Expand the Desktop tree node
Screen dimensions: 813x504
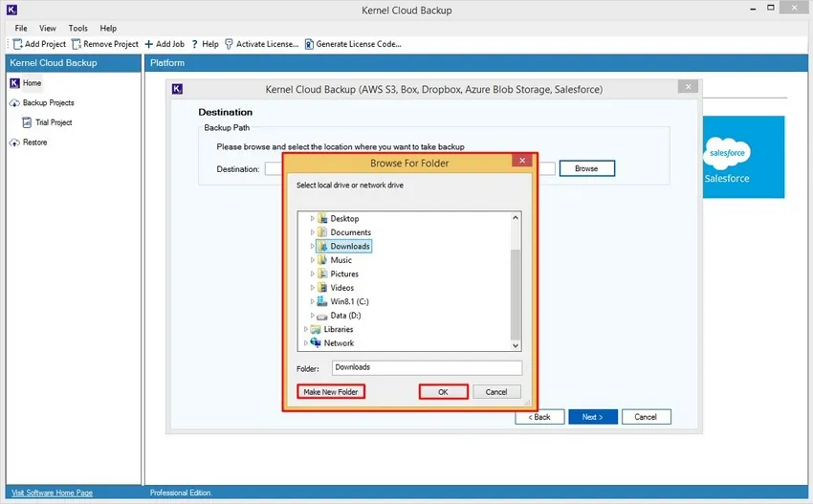tap(312, 218)
